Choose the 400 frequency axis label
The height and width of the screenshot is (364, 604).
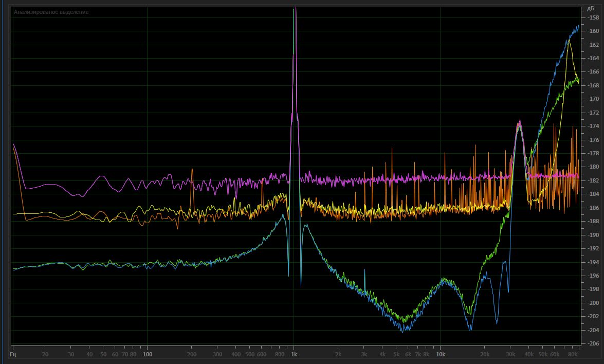pyautogui.click(x=236, y=354)
